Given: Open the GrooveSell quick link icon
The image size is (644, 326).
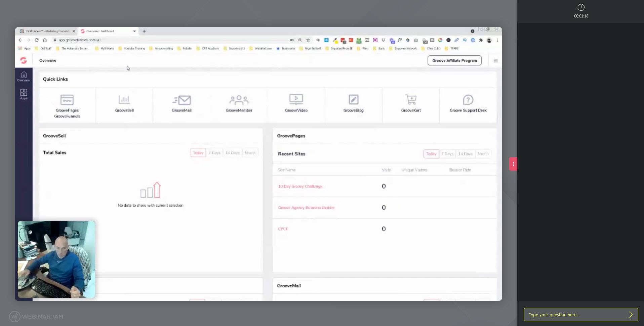Looking at the screenshot, I should click(124, 100).
